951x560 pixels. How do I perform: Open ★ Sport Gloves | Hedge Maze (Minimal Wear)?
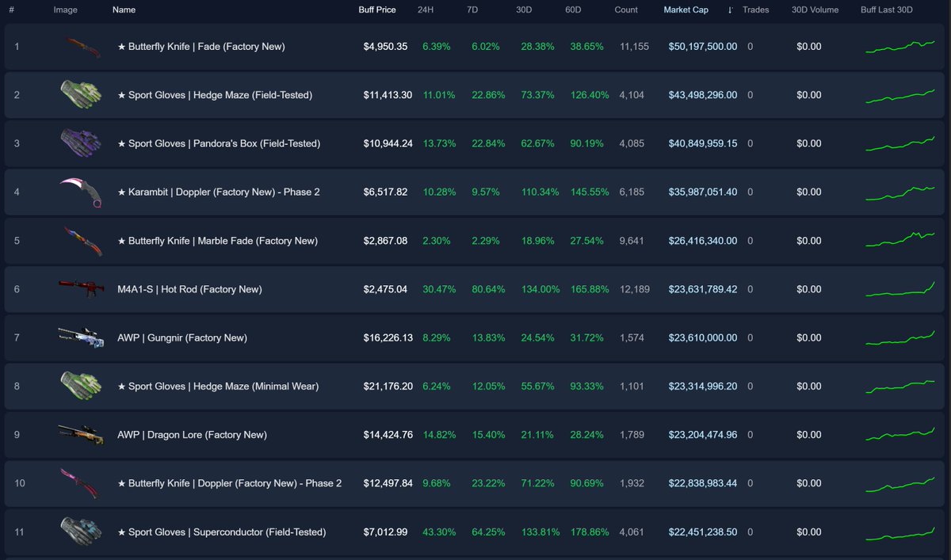218,386
